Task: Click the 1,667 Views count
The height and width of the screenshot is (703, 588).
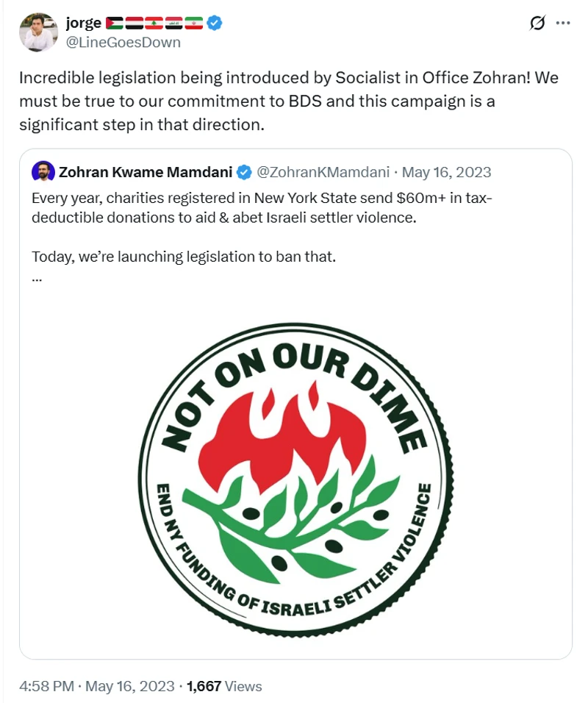Action: pyautogui.click(x=224, y=686)
